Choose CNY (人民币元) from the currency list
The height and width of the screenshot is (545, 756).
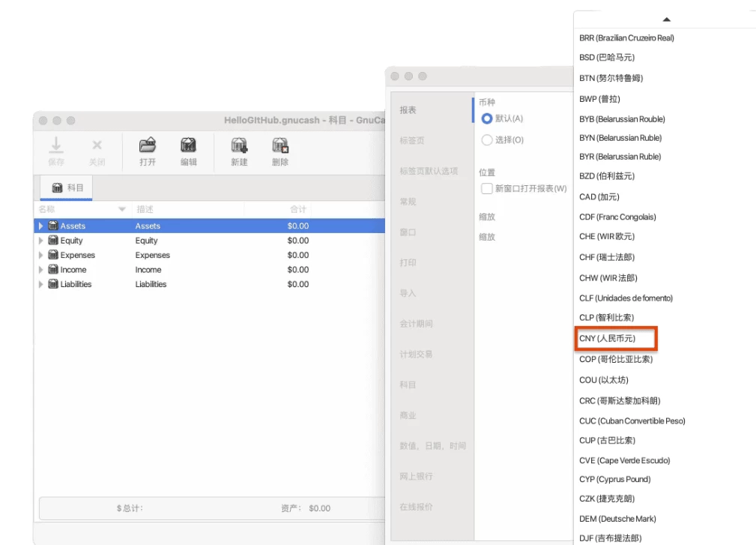click(x=607, y=339)
